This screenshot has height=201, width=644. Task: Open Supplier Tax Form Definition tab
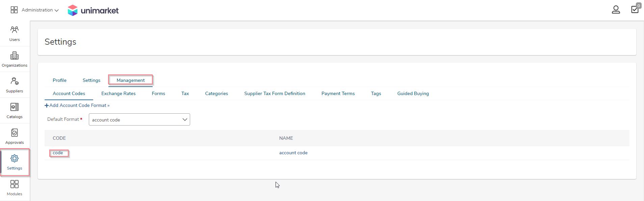click(275, 93)
